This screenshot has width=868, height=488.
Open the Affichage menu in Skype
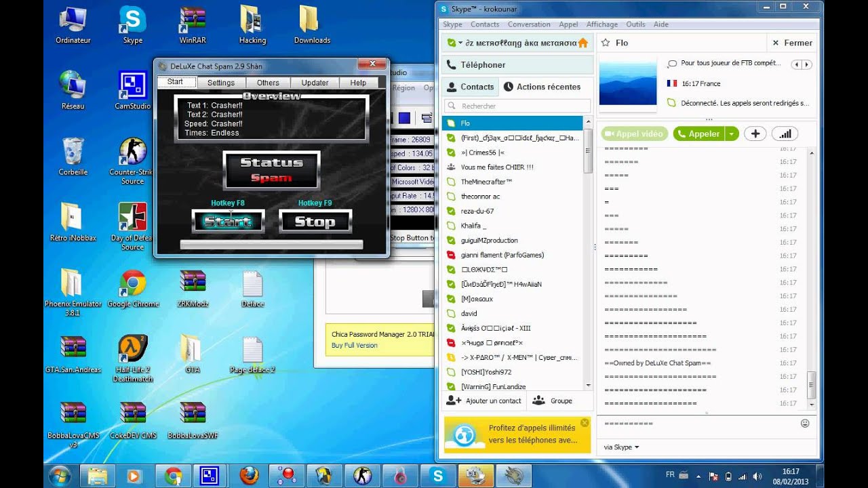(x=602, y=24)
